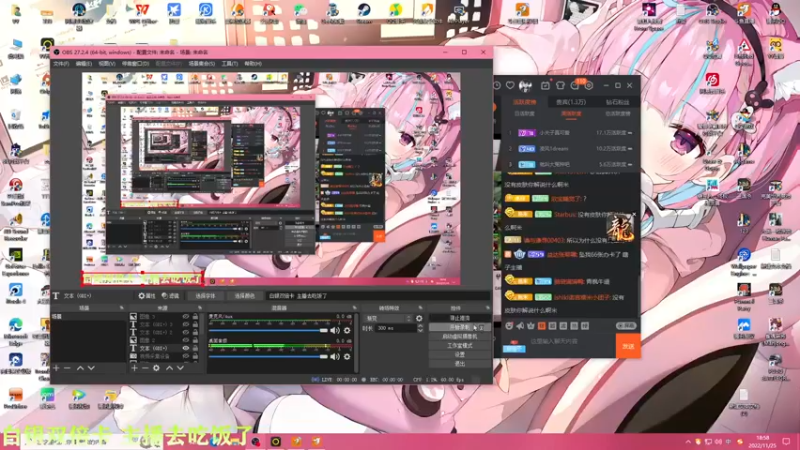Adjust the 桌面音频 volume slider
The height and width of the screenshot is (450, 800).
click(x=268, y=357)
